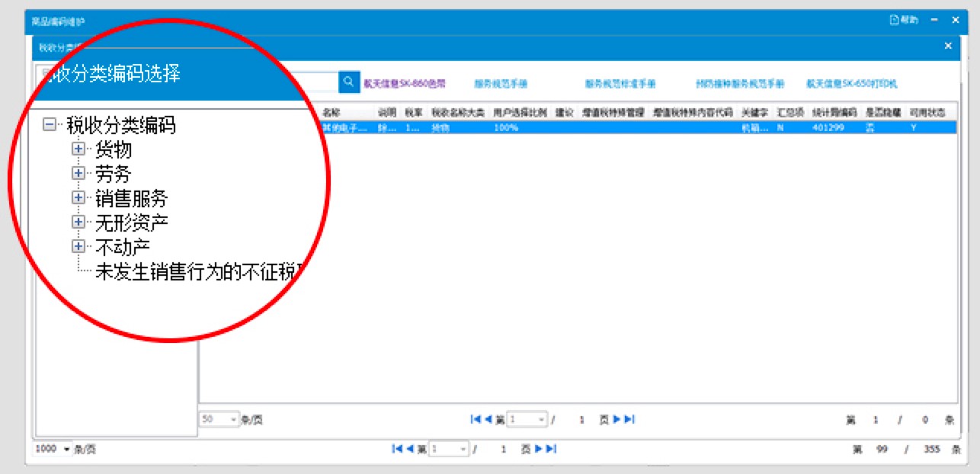
Task: Go to first page in inner dialog pager
Action: (476, 419)
